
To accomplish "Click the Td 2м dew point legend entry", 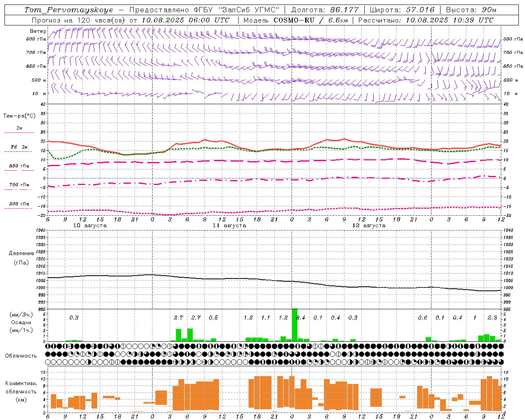I will point(19,147).
